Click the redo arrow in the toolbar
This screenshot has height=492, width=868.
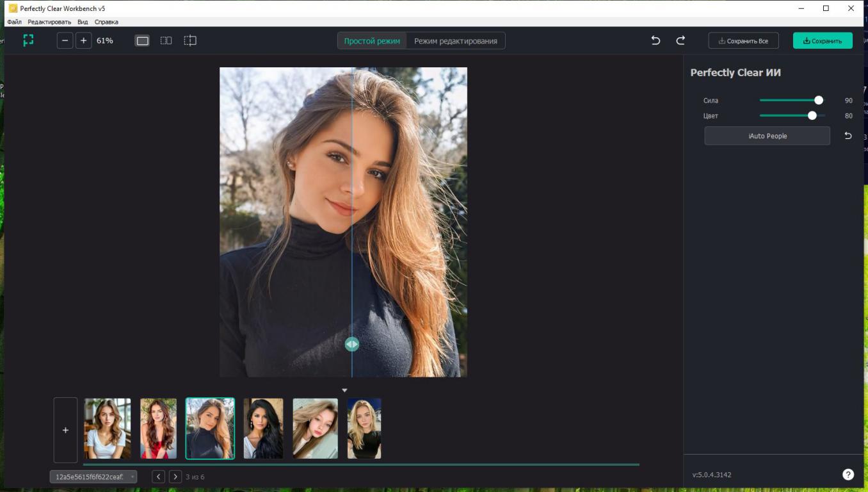680,40
